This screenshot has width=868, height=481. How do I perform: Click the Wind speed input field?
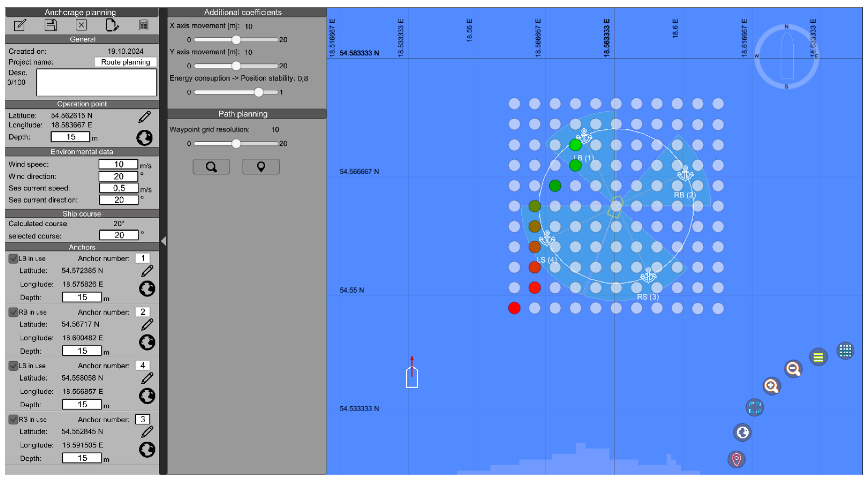(118, 164)
